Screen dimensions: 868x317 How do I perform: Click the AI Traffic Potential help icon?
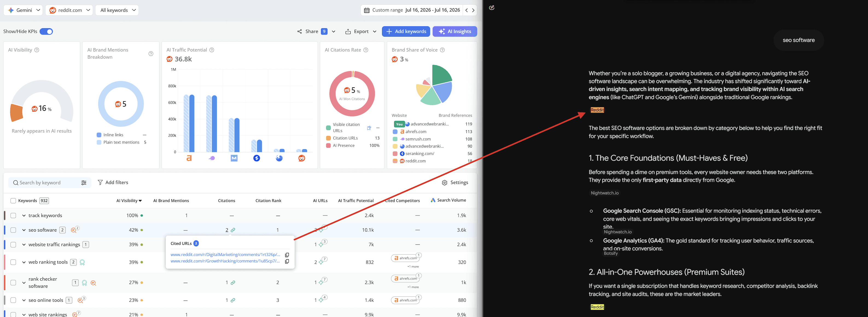point(212,50)
